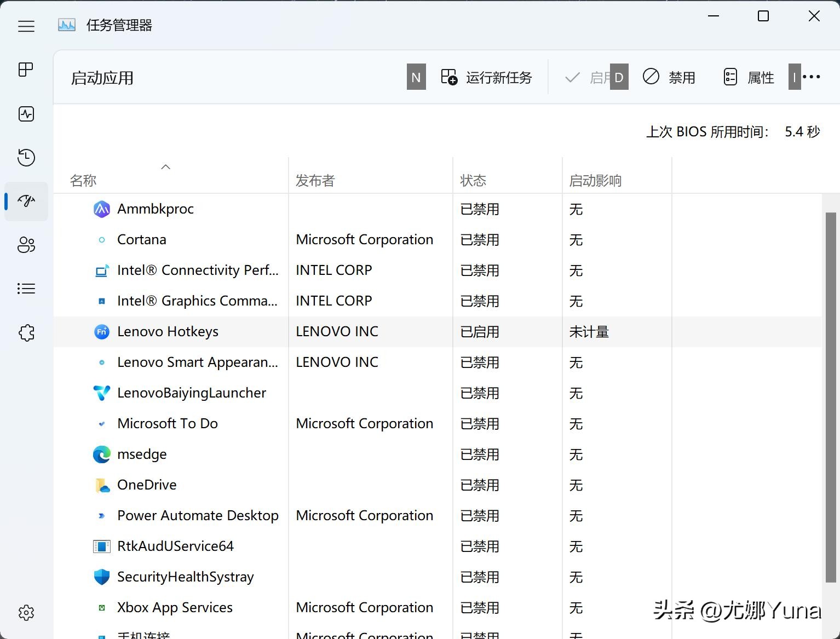This screenshot has width=840, height=639.
Task: Sort the list by 发布者 column
Action: (314, 180)
